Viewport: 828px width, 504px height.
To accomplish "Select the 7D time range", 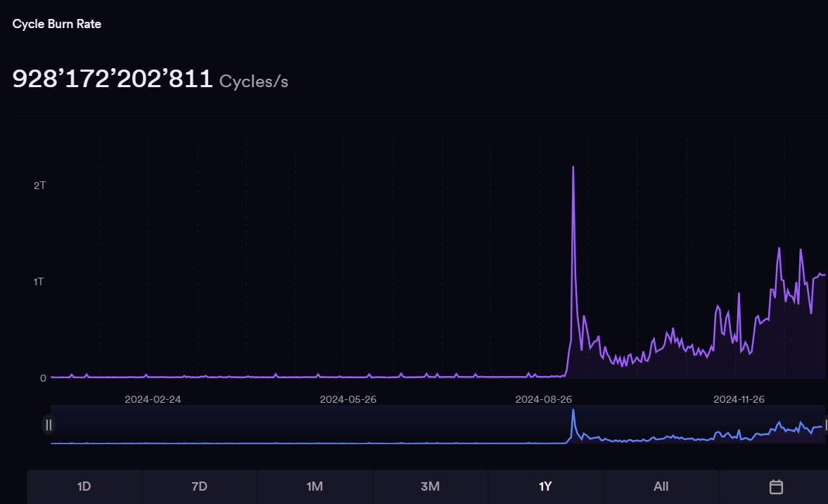I will [x=199, y=486].
